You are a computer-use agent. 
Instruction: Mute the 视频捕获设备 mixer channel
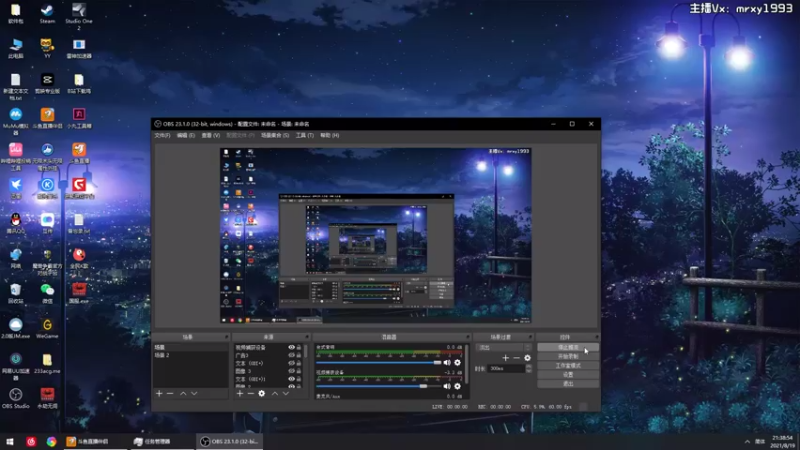pyautogui.click(x=447, y=386)
